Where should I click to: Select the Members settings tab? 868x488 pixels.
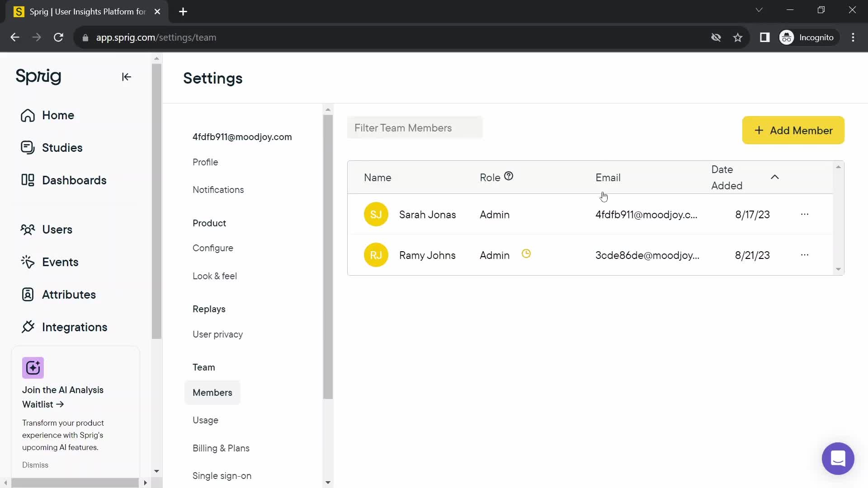pyautogui.click(x=212, y=392)
